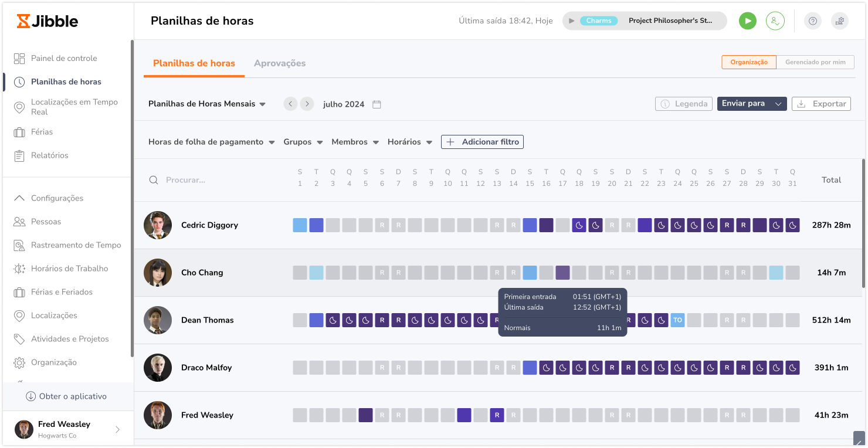Click Cedric Diggory's avatar
This screenshot has height=448, width=868.
pos(158,225)
